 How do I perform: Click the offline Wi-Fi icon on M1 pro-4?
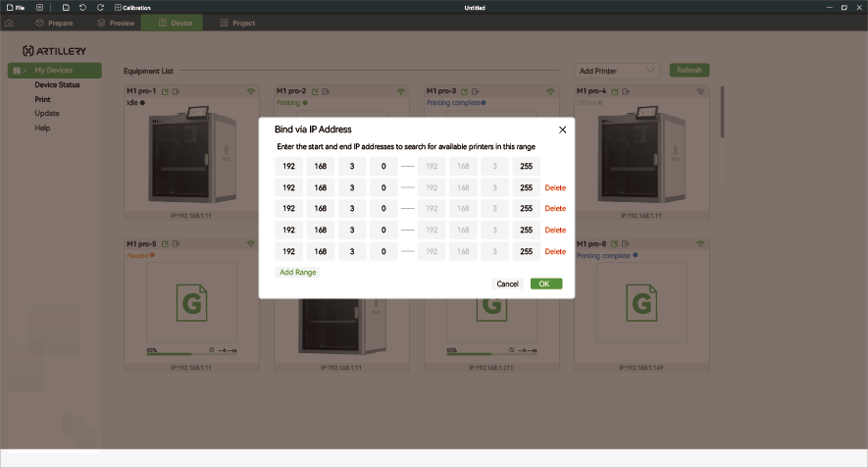(x=700, y=91)
